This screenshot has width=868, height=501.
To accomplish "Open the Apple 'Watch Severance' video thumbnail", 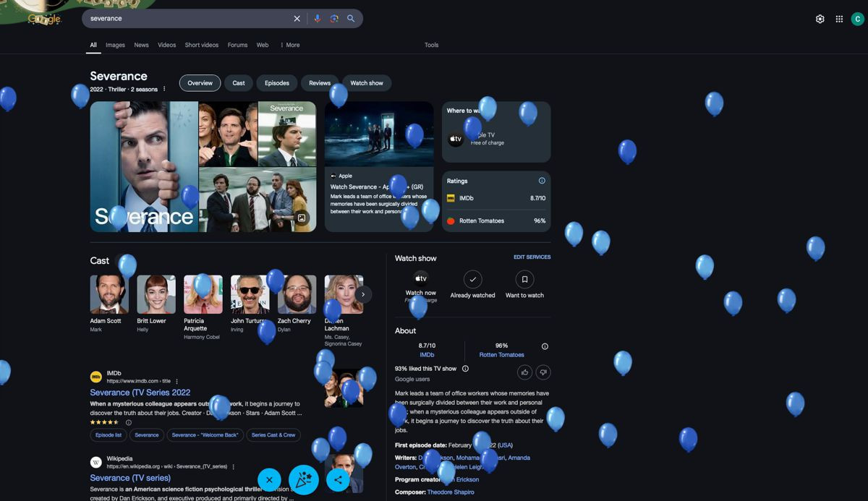I will tap(379, 134).
